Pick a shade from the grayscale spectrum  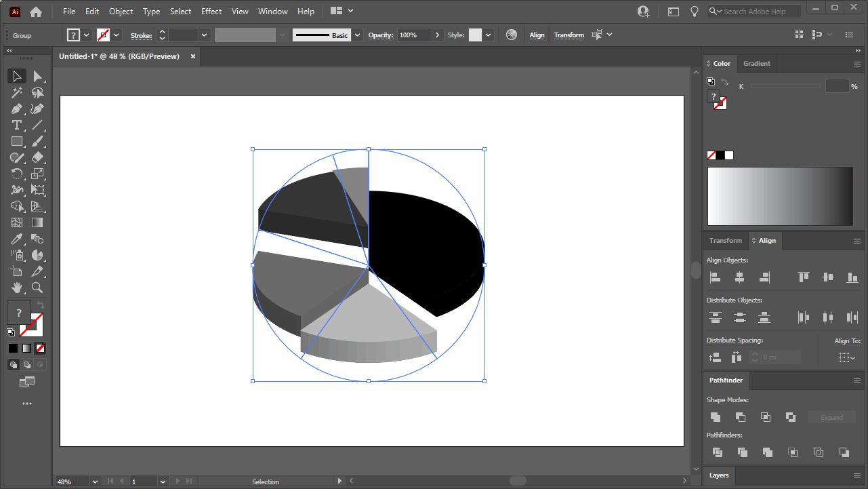coord(779,196)
